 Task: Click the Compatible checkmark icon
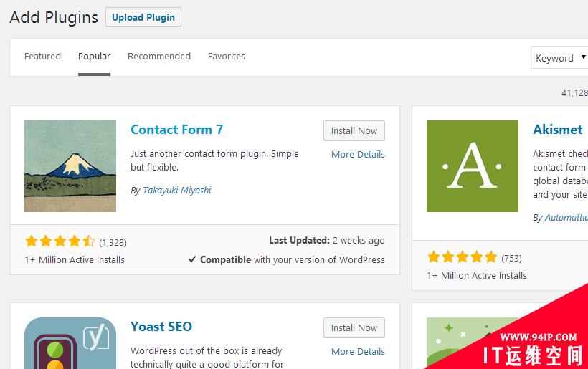[x=192, y=259]
